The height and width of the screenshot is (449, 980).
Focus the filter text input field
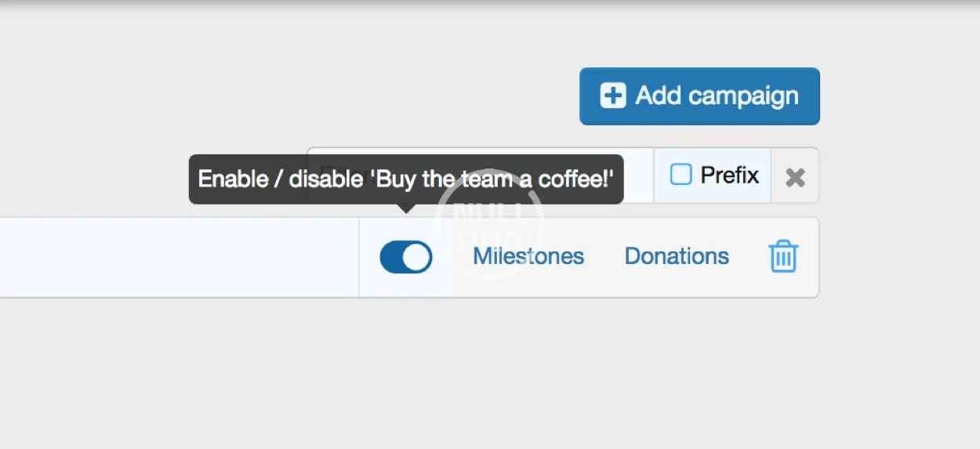click(637, 176)
